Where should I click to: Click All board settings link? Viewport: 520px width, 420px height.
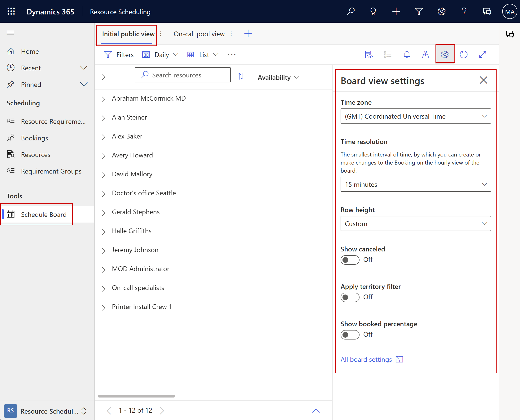(x=366, y=359)
